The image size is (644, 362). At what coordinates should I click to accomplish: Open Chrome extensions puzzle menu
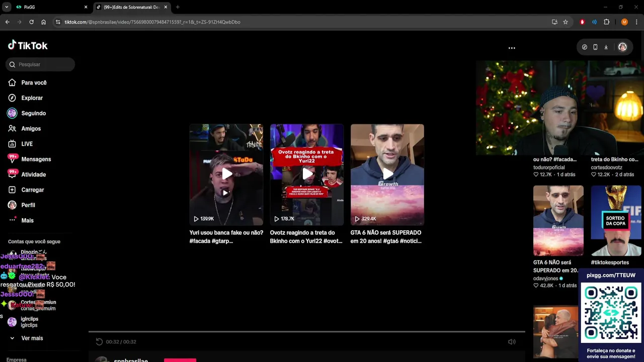tap(606, 22)
